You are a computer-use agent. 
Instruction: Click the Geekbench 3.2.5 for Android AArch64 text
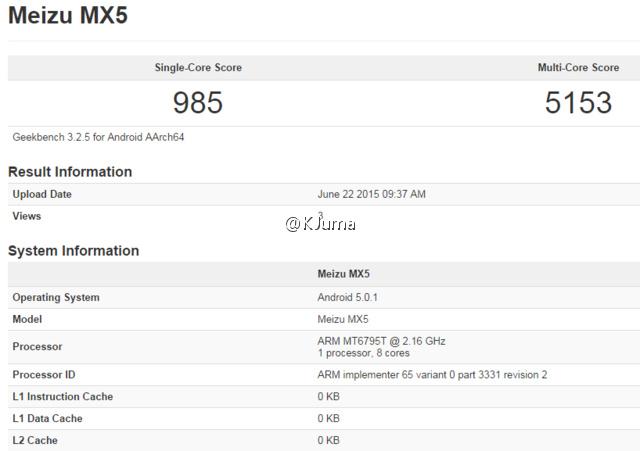(98, 137)
